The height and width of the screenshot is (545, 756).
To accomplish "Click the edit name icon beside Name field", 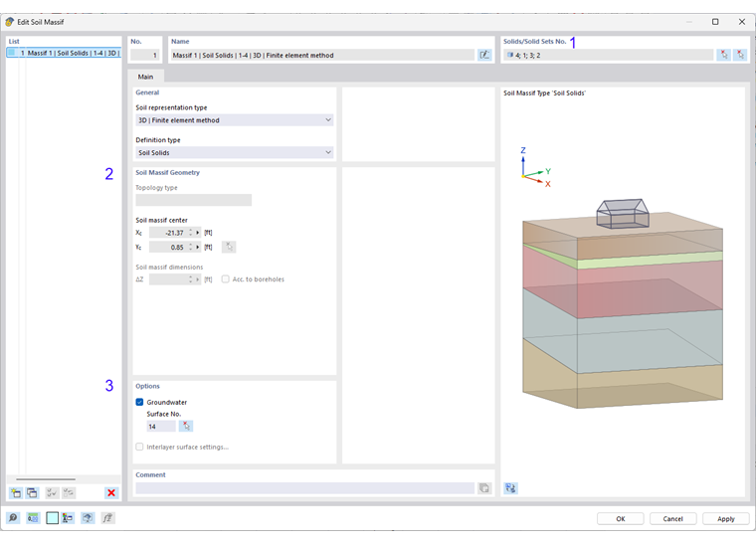I will click(484, 55).
